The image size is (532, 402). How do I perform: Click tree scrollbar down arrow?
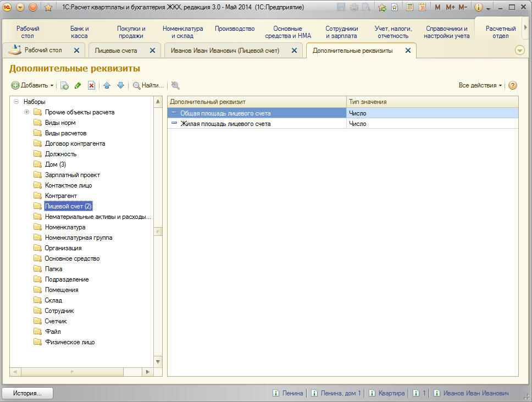[x=158, y=362]
